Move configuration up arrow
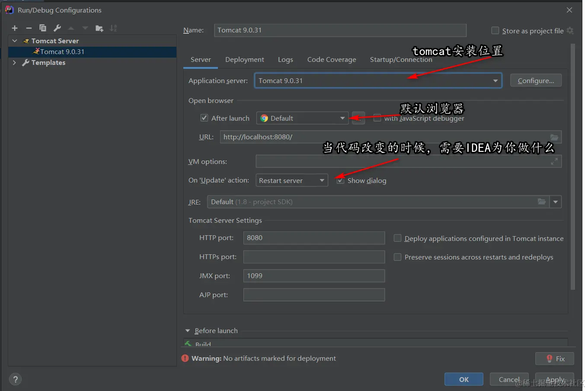Viewport: 588px width, 391px height. pyautogui.click(x=71, y=28)
